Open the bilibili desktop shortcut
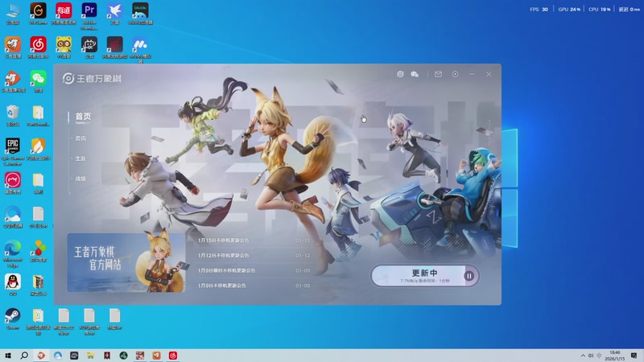644x362 pixels. 140,14
